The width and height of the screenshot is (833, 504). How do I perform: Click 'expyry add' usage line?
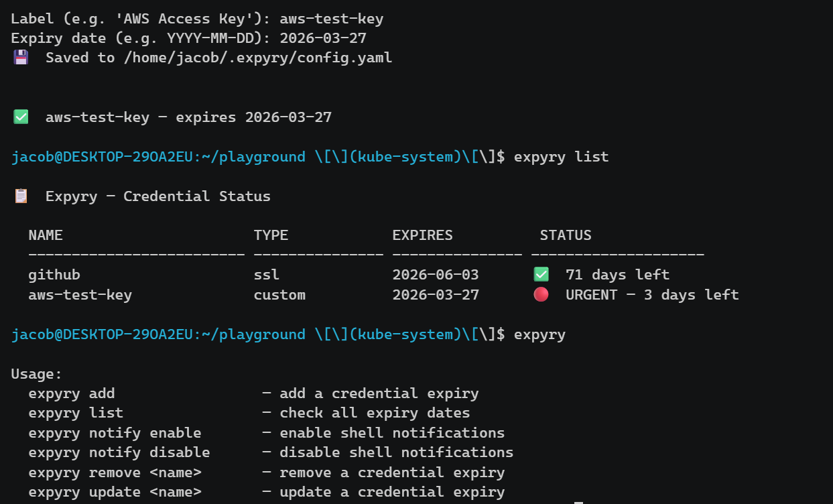point(72,393)
